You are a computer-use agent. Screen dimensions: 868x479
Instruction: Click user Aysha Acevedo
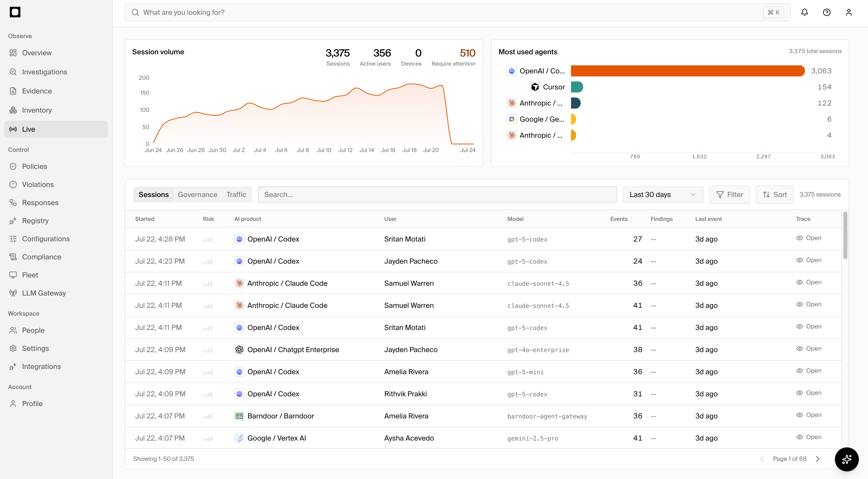click(409, 438)
